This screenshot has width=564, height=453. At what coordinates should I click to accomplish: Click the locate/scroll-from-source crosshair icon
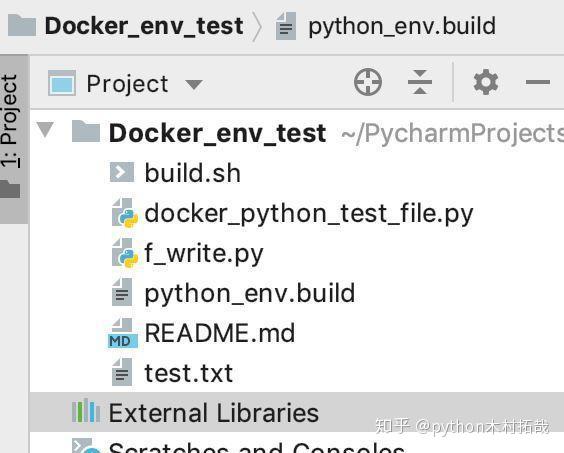(x=368, y=82)
